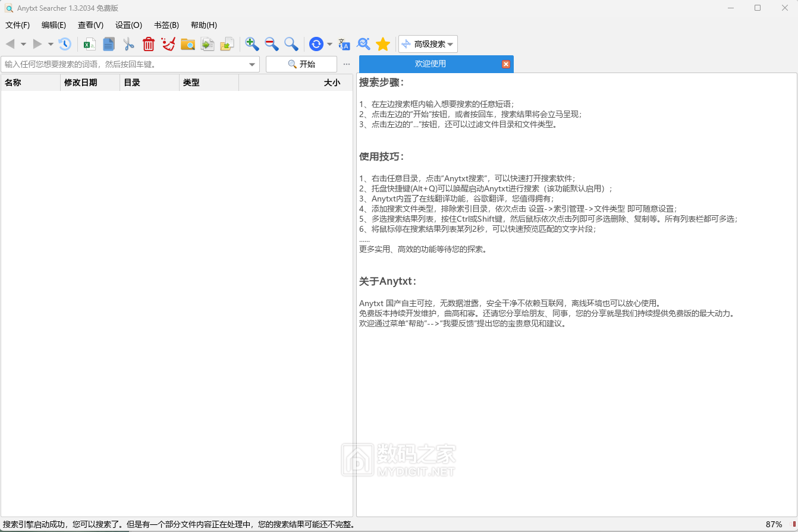Click the red trash delete icon
Image resolution: width=798 pixels, height=532 pixels.
[x=149, y=44]
